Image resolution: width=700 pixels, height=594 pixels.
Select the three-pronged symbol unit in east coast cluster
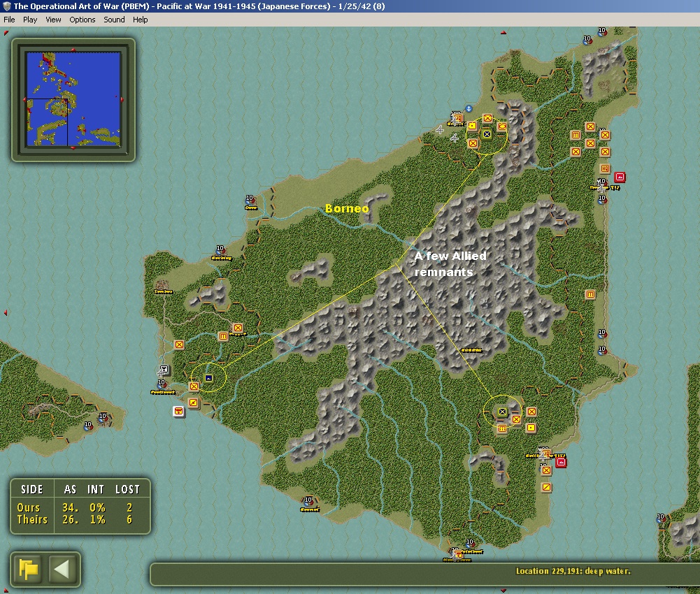tap(576, 135)
